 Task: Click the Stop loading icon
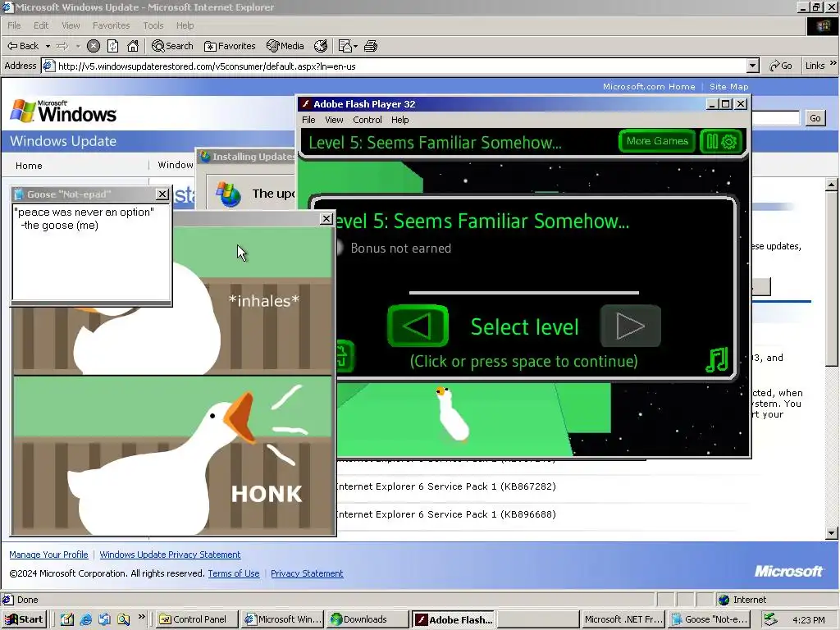tap(94, 46)
